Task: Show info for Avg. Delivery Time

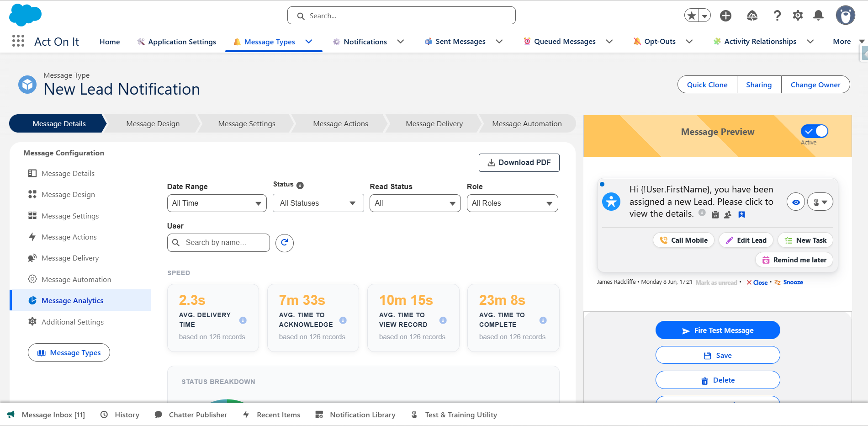Action: point(243,320)
